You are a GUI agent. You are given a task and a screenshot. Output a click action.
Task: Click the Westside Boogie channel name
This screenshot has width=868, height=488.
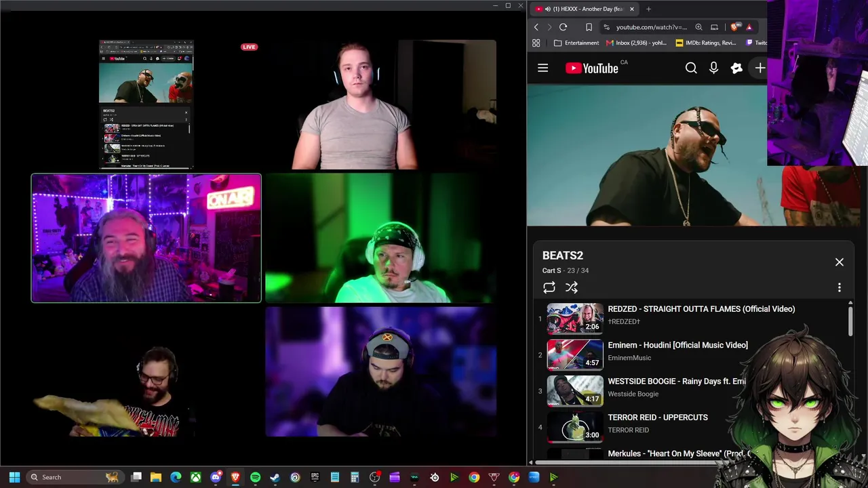coord(633,394)
